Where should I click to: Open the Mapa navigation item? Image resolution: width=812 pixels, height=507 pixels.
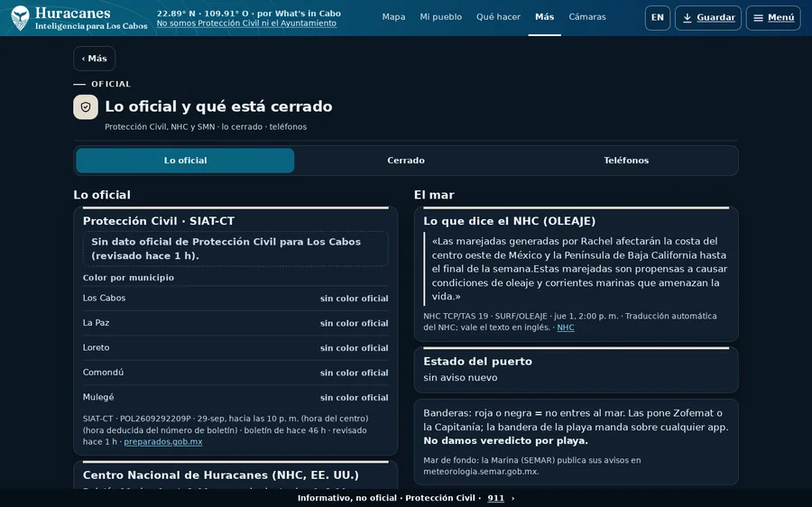[x=393, y=17]
